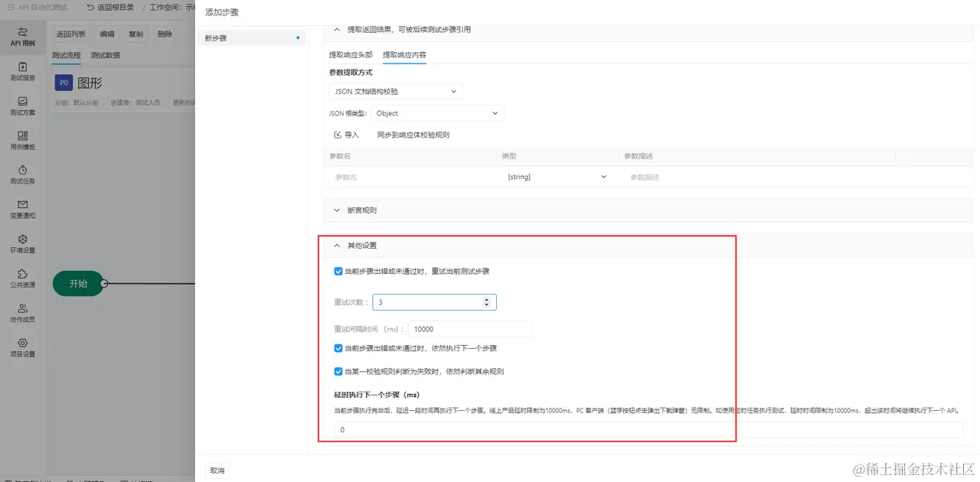Click the 参数名 input field
The width and height of the screenshot is (980, 482).
click(411, 177)
